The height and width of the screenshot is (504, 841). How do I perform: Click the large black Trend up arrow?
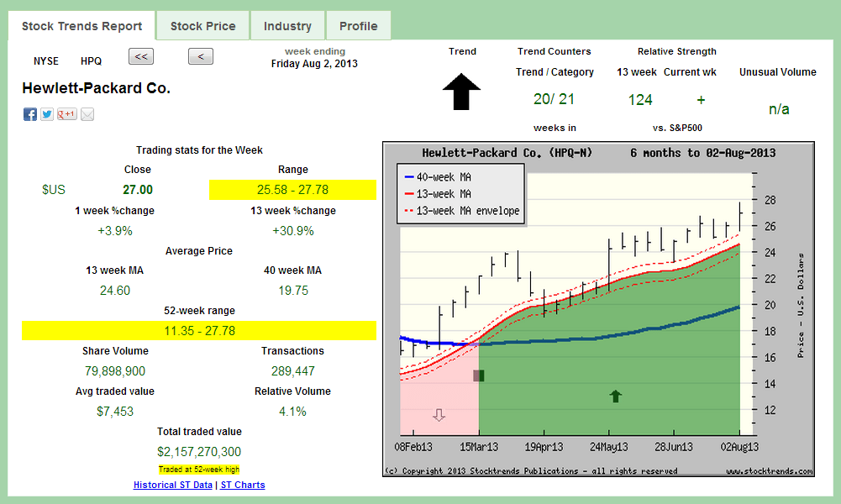tap(461, 92)
